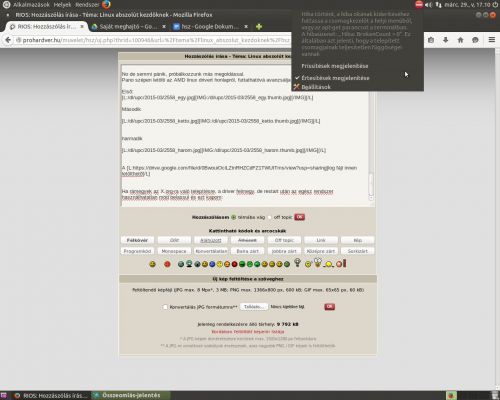
Task: Click the RIOS entry in the bottom taskbar
Action: point(51,396)
